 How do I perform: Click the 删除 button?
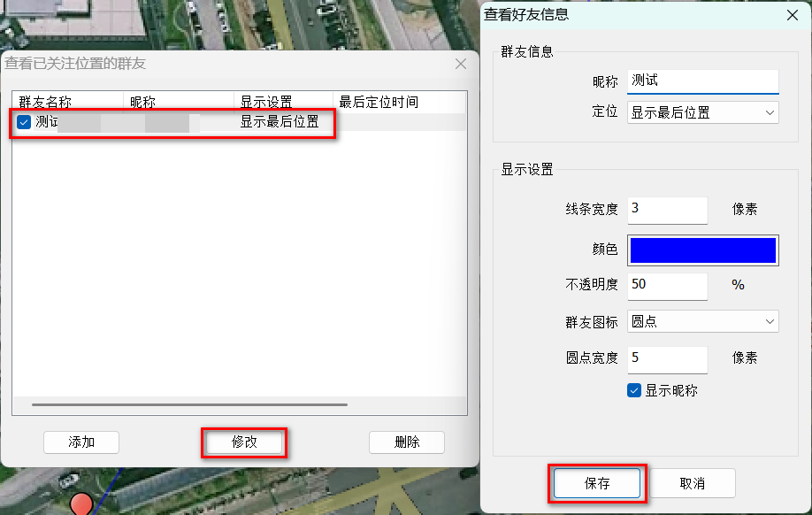407,442
